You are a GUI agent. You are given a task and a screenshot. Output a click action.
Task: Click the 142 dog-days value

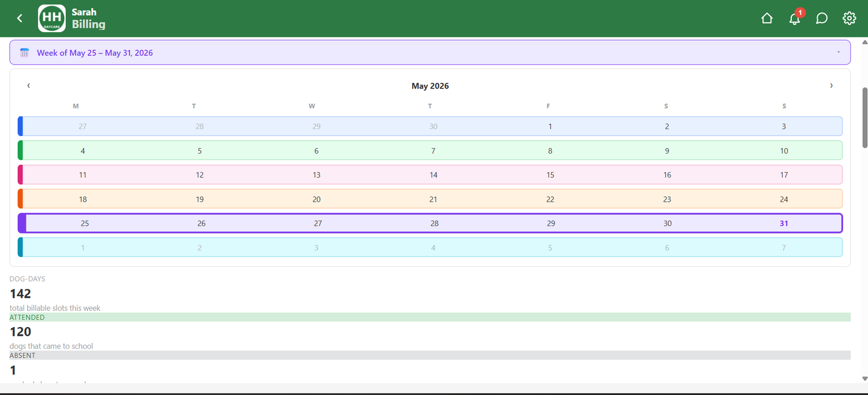pyautogui.click(x=21, y=294)
